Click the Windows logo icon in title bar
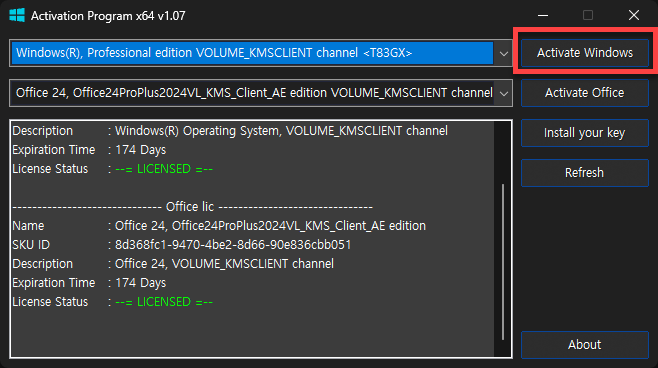 [17, 16]
